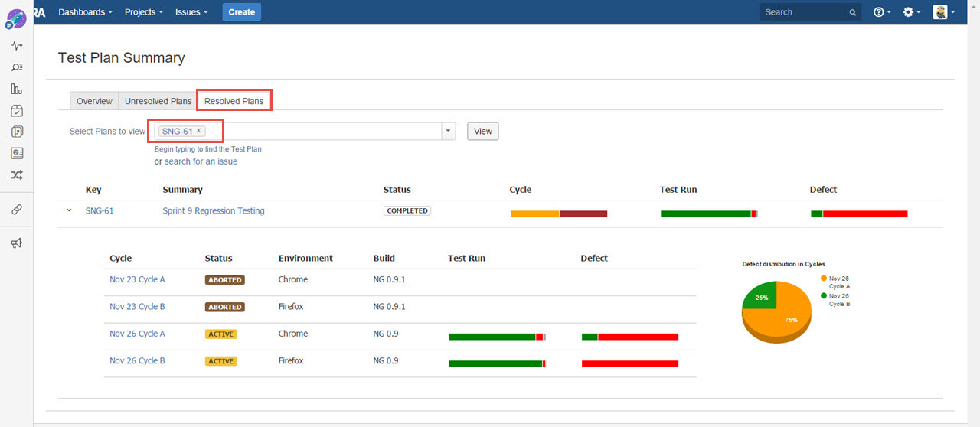Viewport: 980px width, 427px height.
Task: Open the Nov 23 Cycle B link
Action: click(137, 307)
